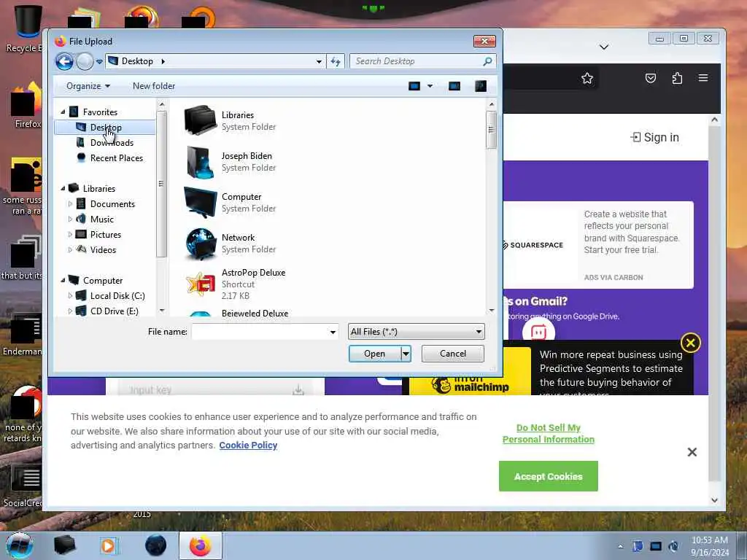This screenshot has width=747, height=560.
Task: Open the Windows Media Player taskbar icon
Action: pos(109,545)
